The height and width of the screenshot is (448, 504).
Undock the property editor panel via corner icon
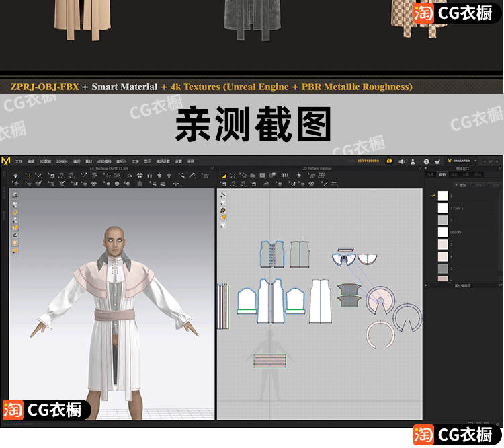tap(500, 285)
